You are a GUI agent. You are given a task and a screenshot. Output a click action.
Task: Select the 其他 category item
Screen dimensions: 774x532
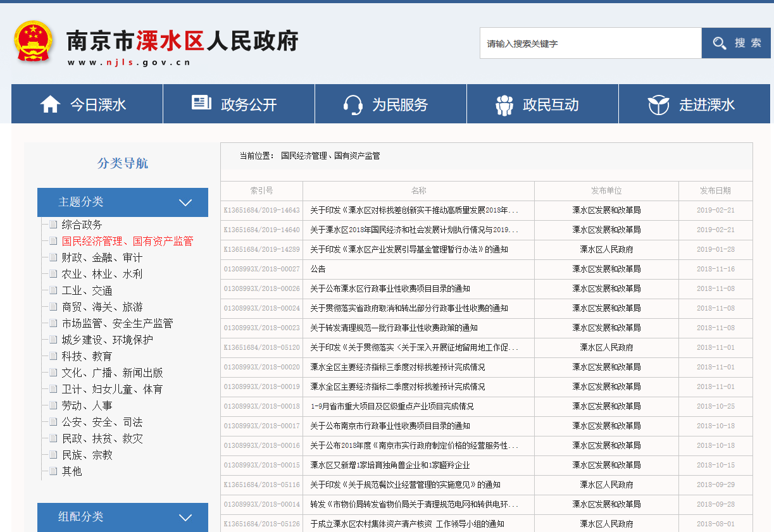72,471
